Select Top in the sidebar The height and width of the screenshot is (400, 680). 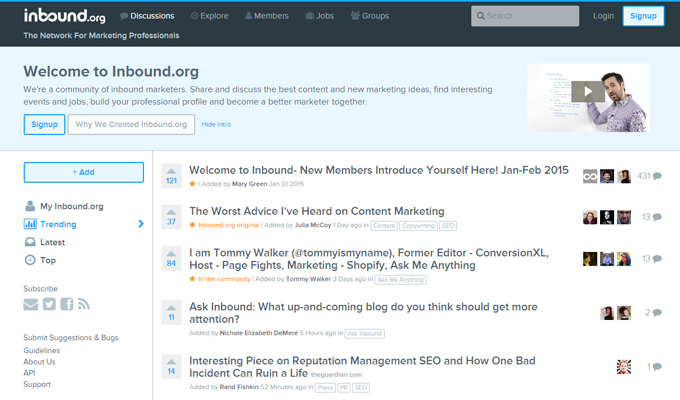(40, 260)
